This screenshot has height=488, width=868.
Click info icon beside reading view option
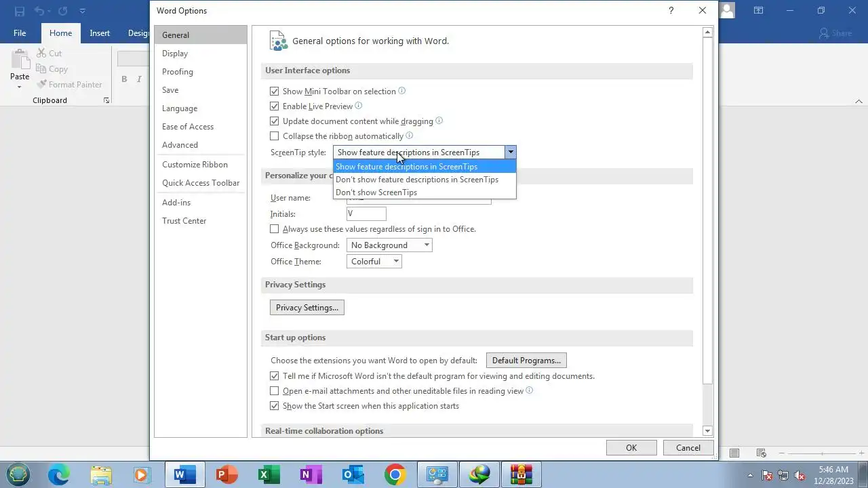click(x=530, y=390)
